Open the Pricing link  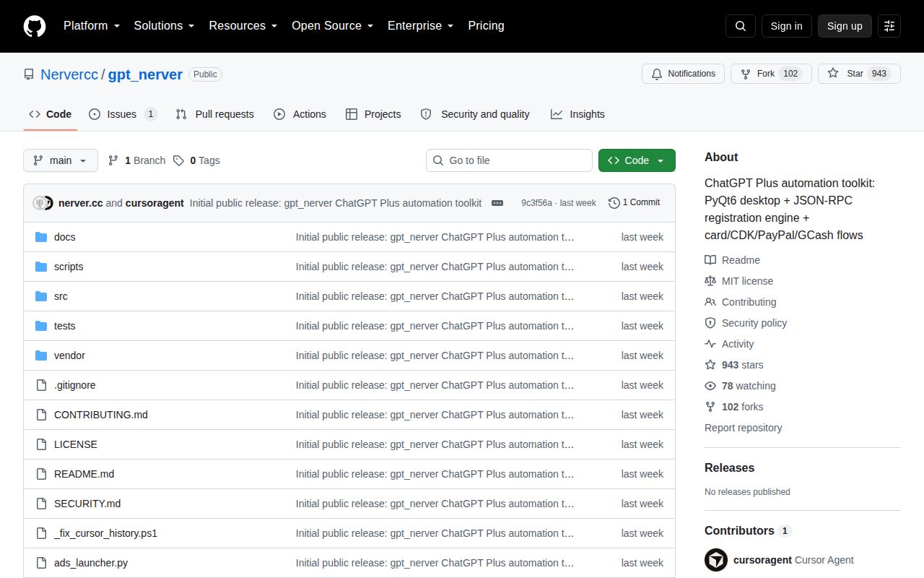coord(486,26)
